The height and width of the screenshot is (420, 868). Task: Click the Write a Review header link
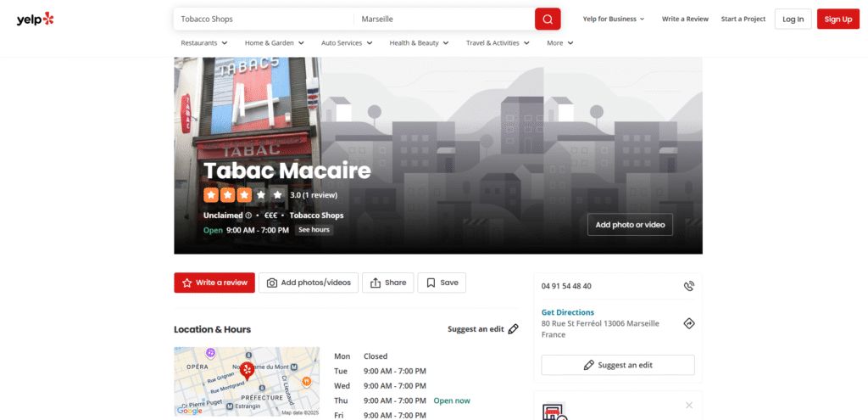coord(685,19)
